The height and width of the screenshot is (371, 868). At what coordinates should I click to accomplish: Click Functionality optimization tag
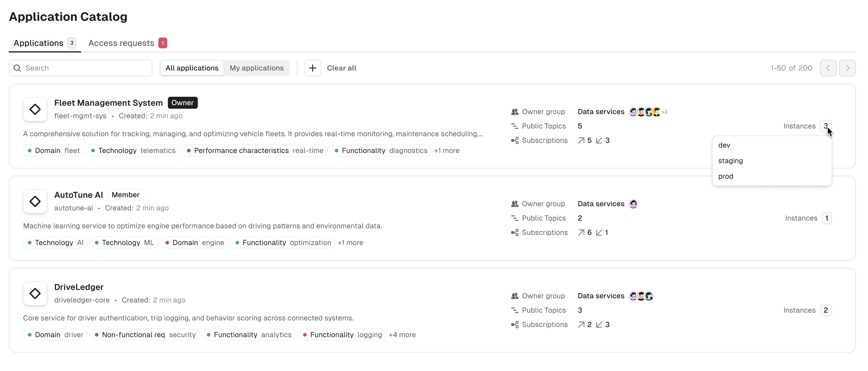click(x=283, y=243)
